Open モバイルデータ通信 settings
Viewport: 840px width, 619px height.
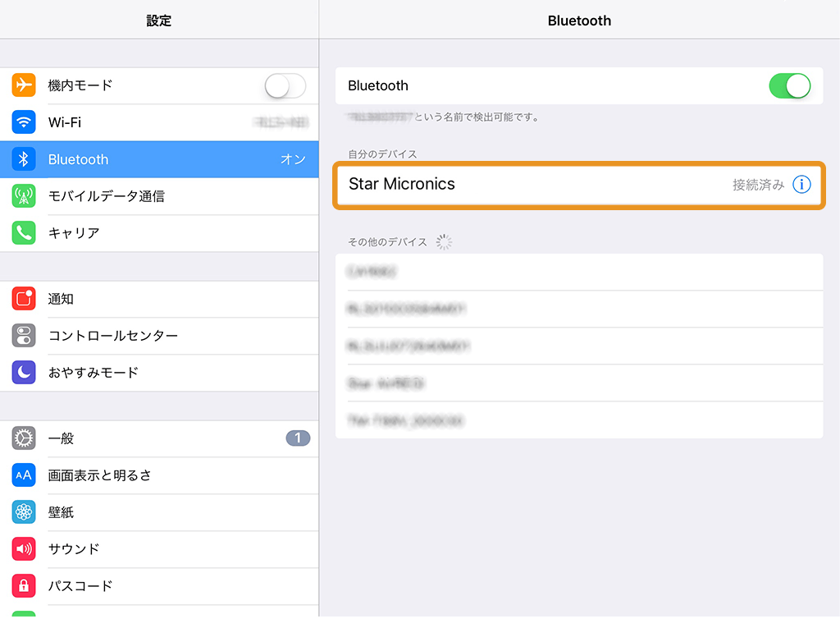tap(159, 196)
